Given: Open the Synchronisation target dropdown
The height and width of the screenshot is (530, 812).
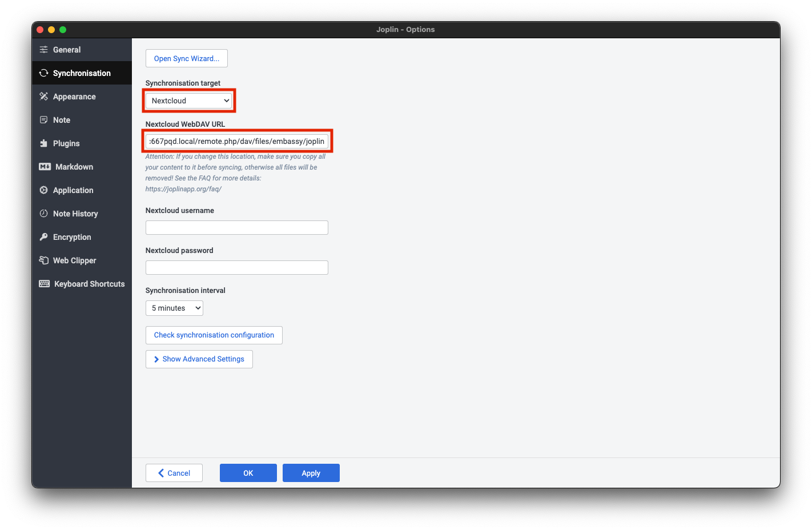Looking at the screenshot, I should click(x=189, y=101).
